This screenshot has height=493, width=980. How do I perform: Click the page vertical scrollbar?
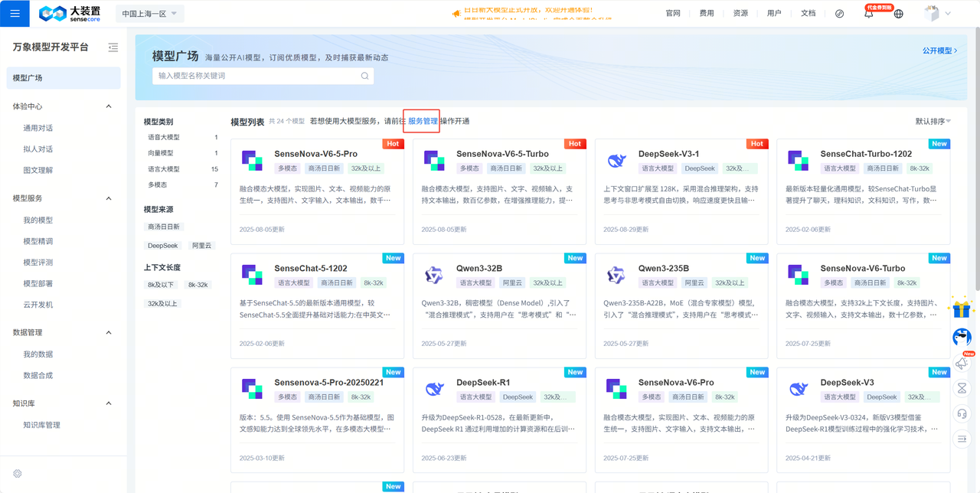(977, 161)
